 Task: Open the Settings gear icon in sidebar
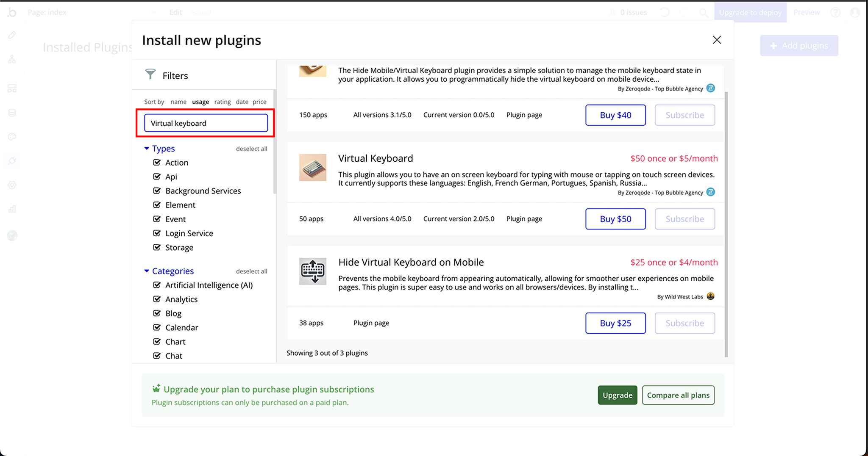point(12,185)
